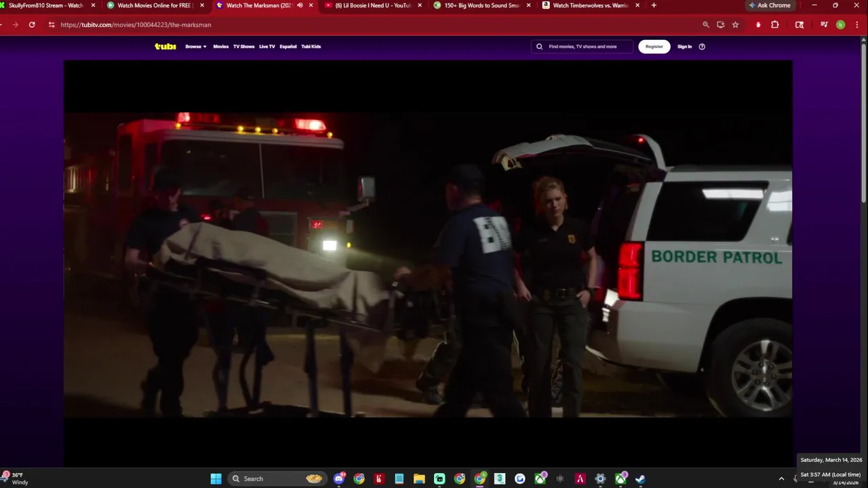Open the Chrome profile avatar
Viewport: 868px width, 488px height.
tap(841, 24)
